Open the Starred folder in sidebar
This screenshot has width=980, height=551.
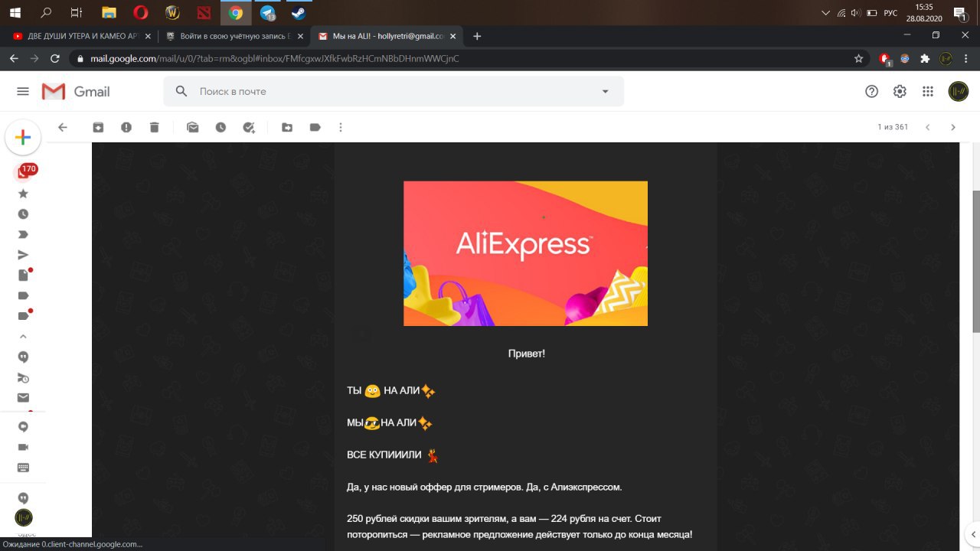click(x=23, y=194)
